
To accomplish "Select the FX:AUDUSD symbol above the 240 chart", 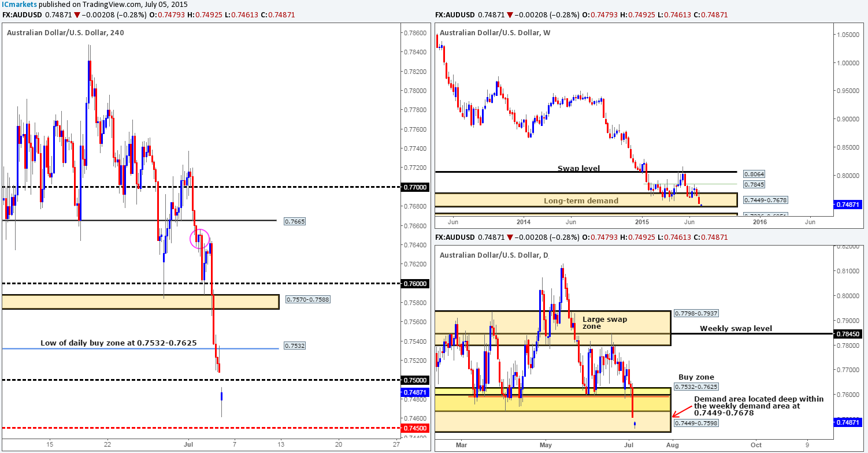I will [22, 14].
